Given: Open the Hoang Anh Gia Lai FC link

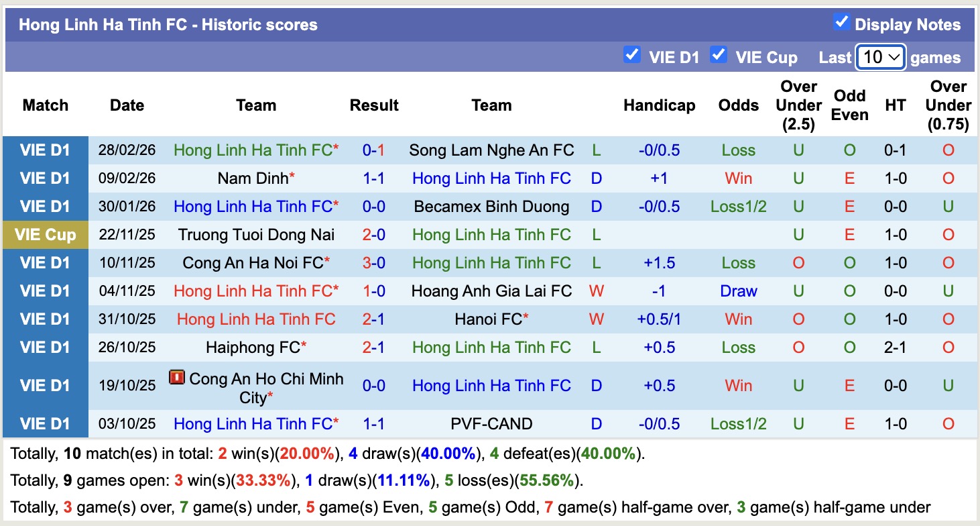Looking at the screenshot, I should [x=491, y=291].
